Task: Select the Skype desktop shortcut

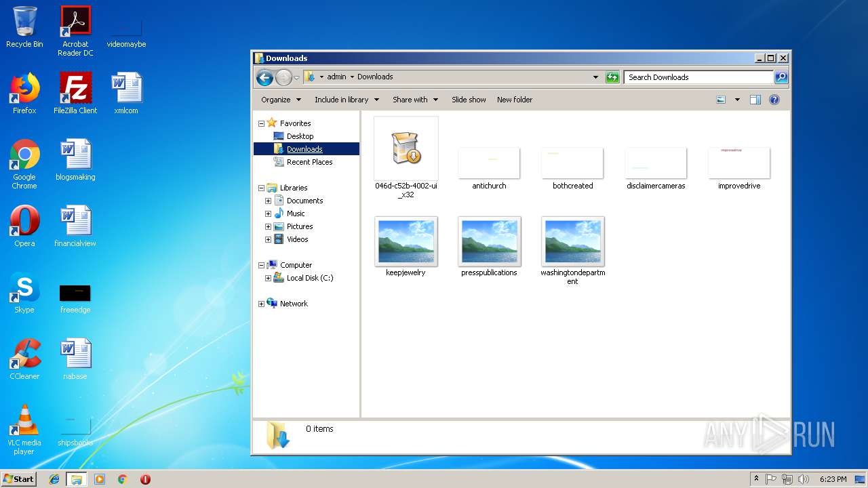Action: click(24, 293)
